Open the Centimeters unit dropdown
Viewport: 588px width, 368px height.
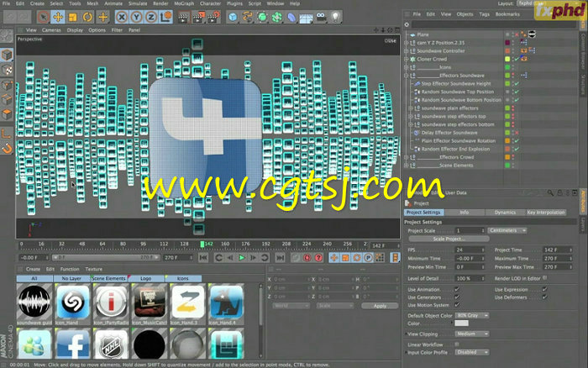click(x=507, y=230)
